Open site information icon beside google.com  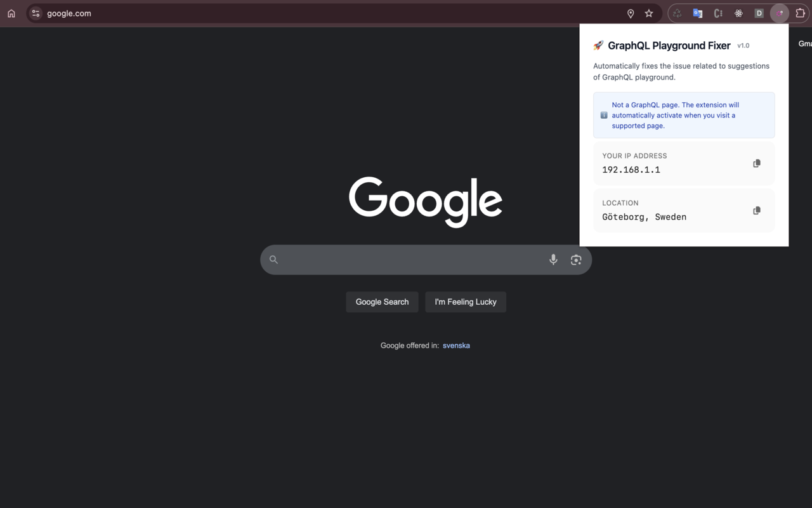pos(36,13)
